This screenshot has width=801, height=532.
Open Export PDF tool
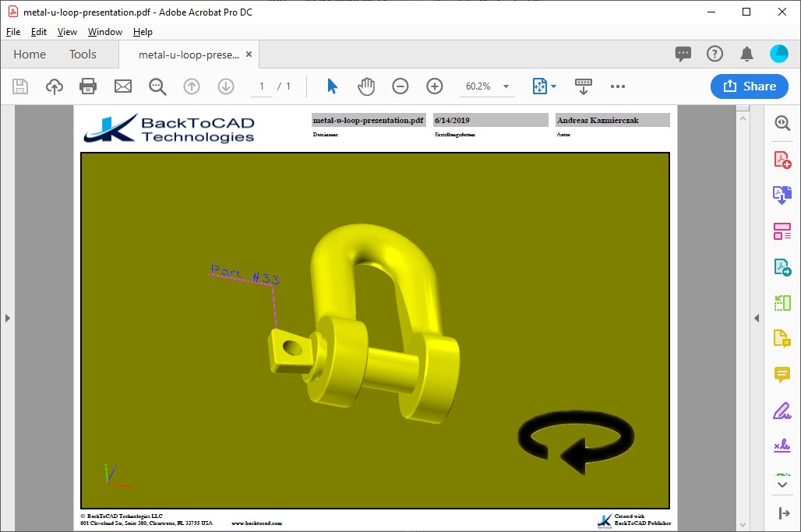[782, 267]
